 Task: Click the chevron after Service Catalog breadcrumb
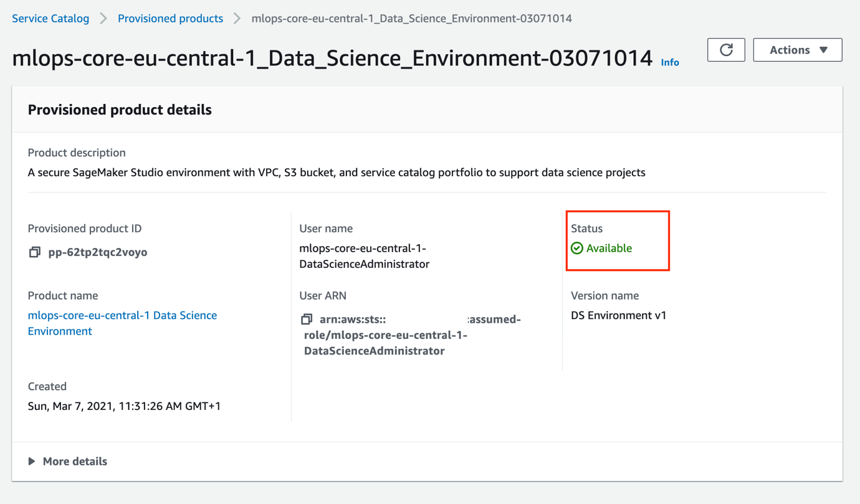[103, 19]
